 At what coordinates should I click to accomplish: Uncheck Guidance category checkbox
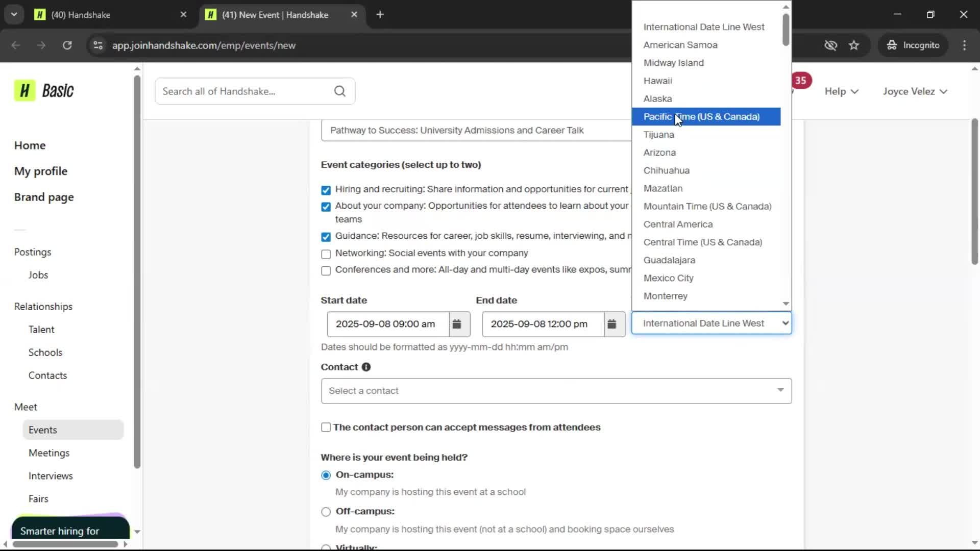click(x=326, y=237)
